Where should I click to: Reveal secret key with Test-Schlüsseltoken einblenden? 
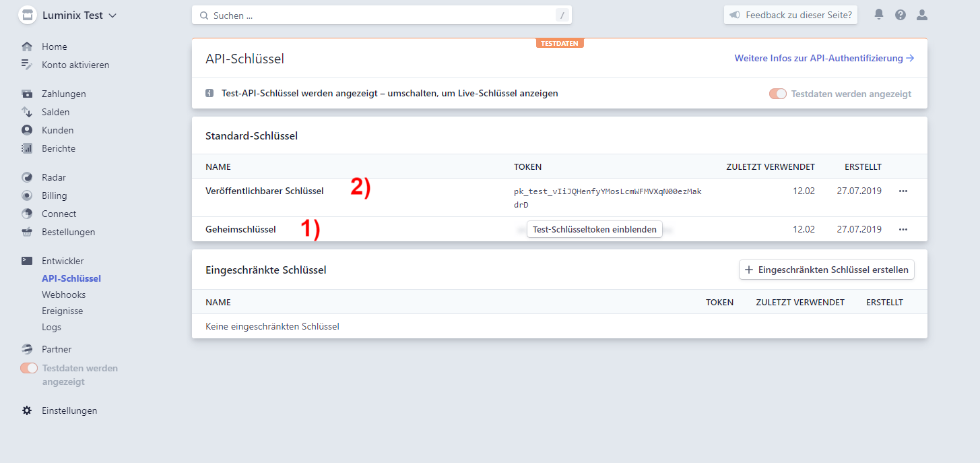coord(594,229)
